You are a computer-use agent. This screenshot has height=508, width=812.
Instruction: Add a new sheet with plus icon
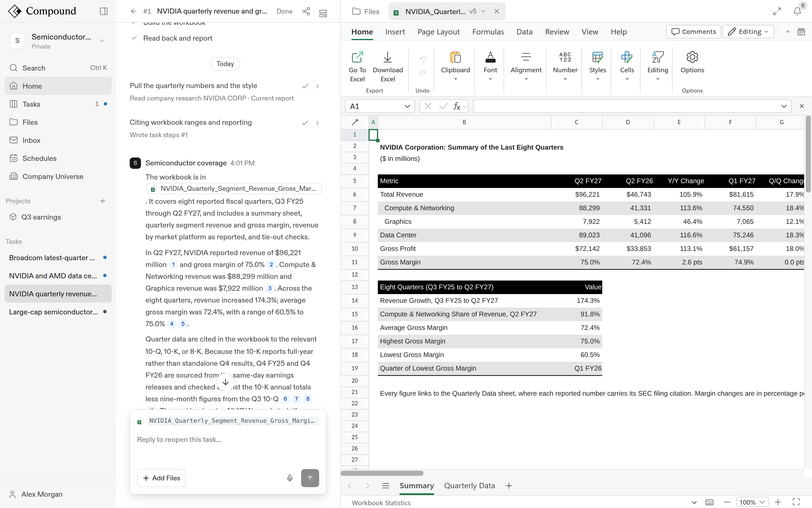click(x=509, y=485)
